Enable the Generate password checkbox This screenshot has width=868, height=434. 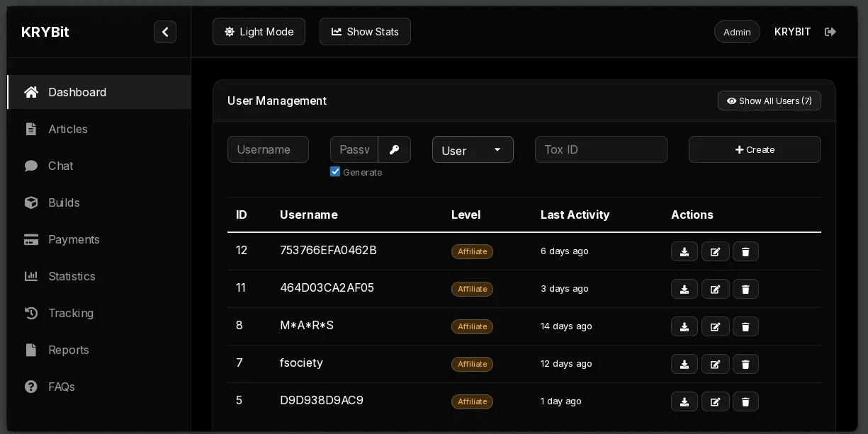tap(334, 171)
